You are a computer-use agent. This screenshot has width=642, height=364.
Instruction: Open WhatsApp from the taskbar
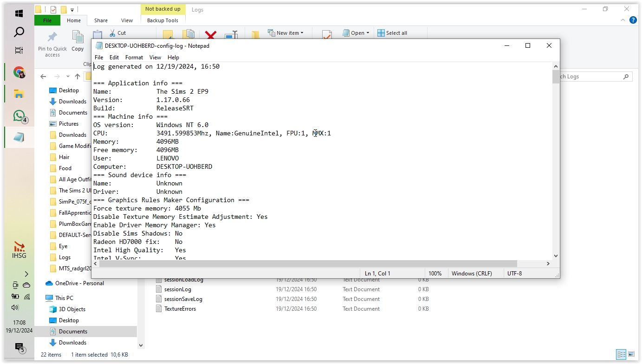pyautogui.click(x=19, y=115)
